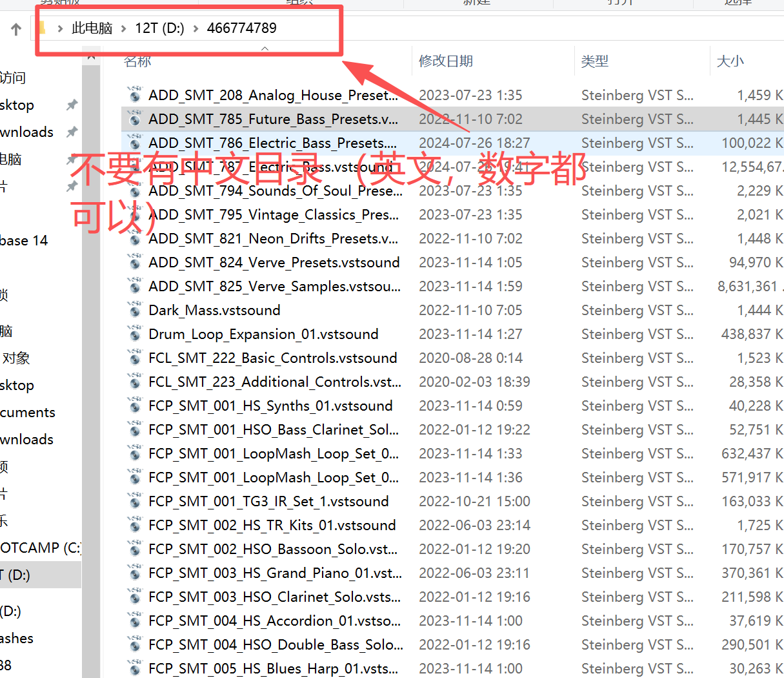Click the 466774789 folder breadcrumb
The height and width of the screenshot is (678, 784).
(x=241, y=28)
